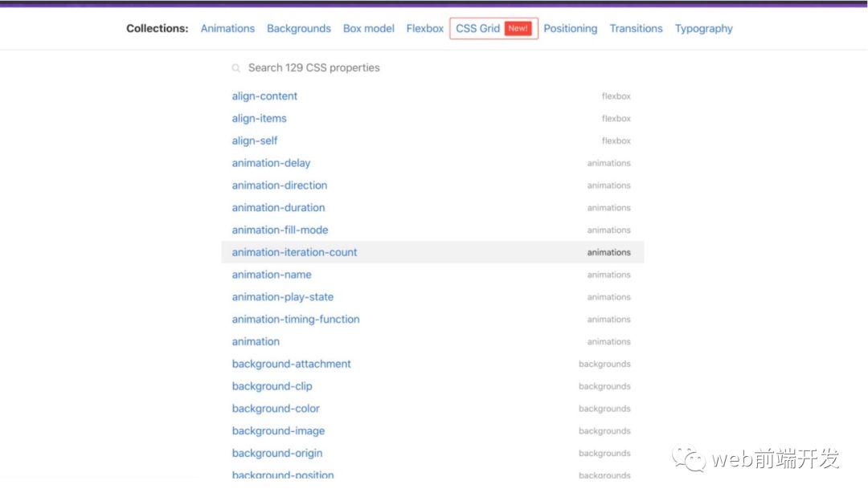Open the Positioning collection
This screenshot has height=497, width=868.
tap(570, 28)
